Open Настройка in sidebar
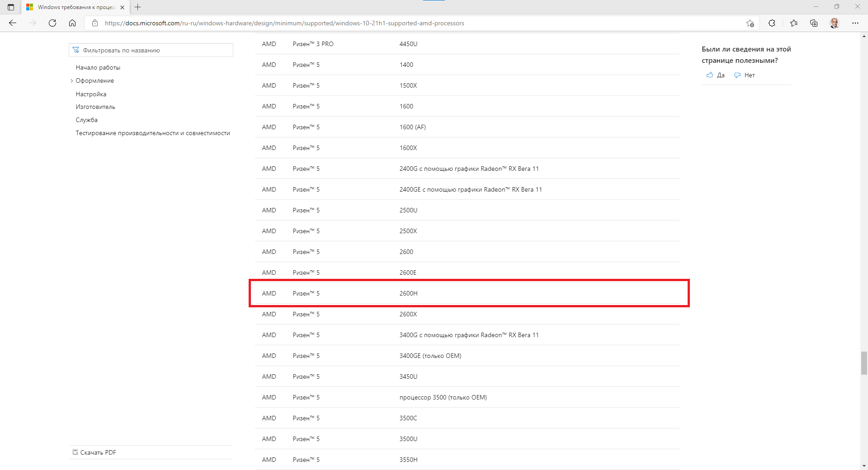Screen dimensions: 868x470 pos(91,94)
